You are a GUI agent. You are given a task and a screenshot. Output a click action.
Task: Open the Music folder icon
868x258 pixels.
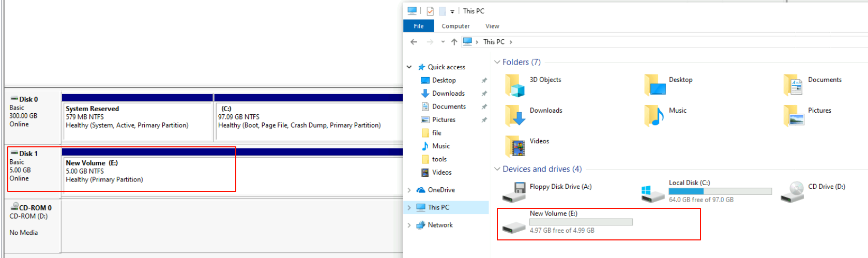pyautogui.click(x=654, y=116)
